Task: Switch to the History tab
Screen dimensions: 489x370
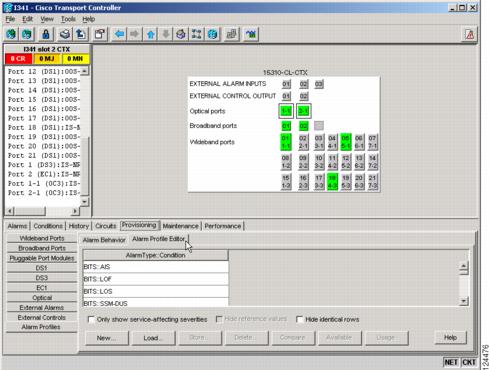Action: point(79,226)
